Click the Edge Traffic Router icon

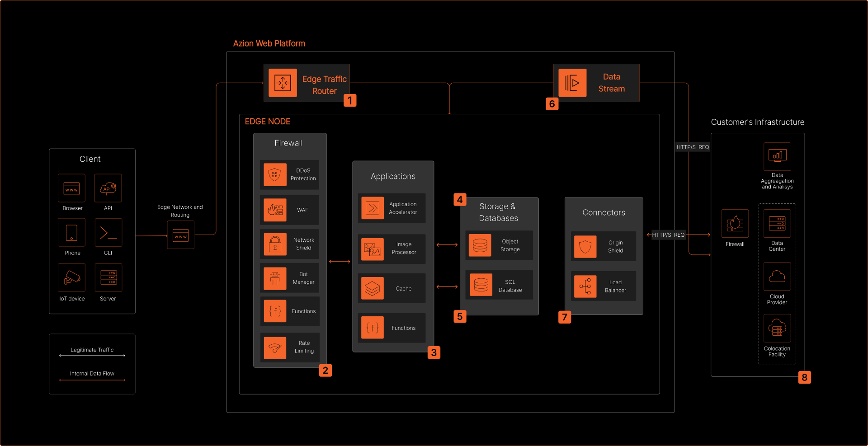tap(283, 83)
